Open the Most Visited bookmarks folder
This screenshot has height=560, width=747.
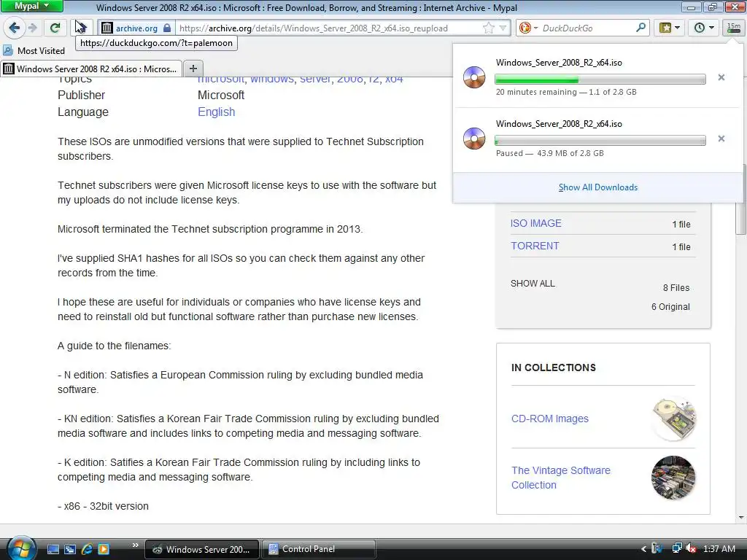(x=34, y=50)
